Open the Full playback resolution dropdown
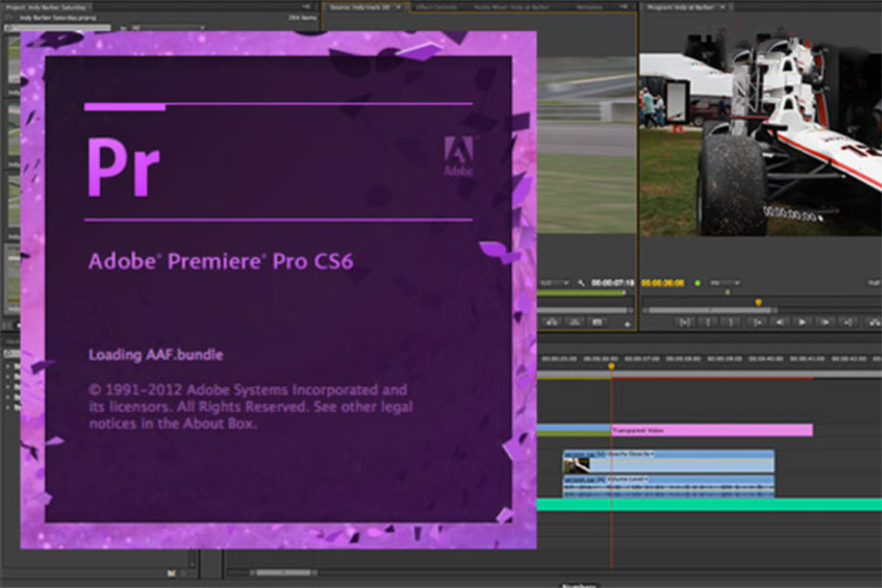 (x=875, y=282)
